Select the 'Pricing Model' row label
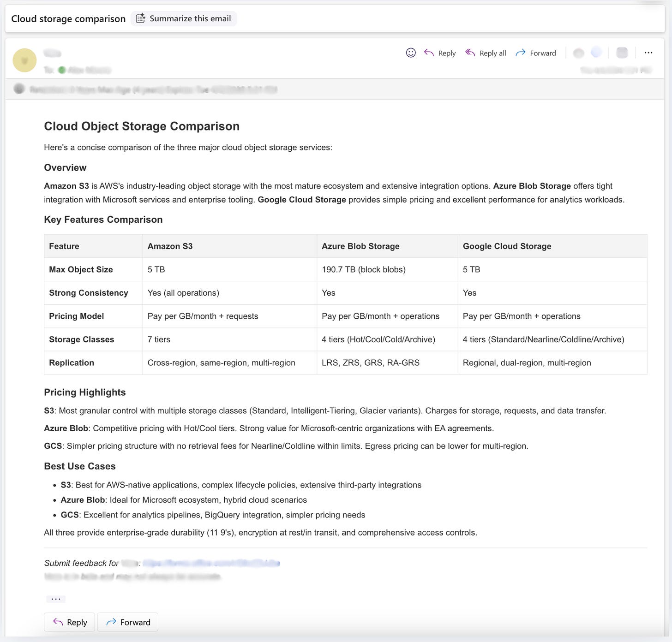Viewport: 672px width, 642px height. (x=77, y=316)
